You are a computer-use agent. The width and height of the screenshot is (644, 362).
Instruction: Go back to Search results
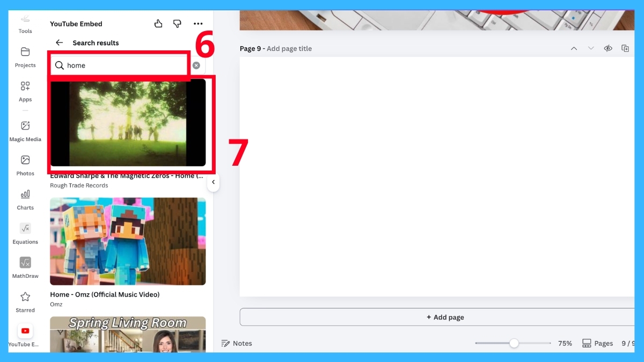[x=59, y=42]
